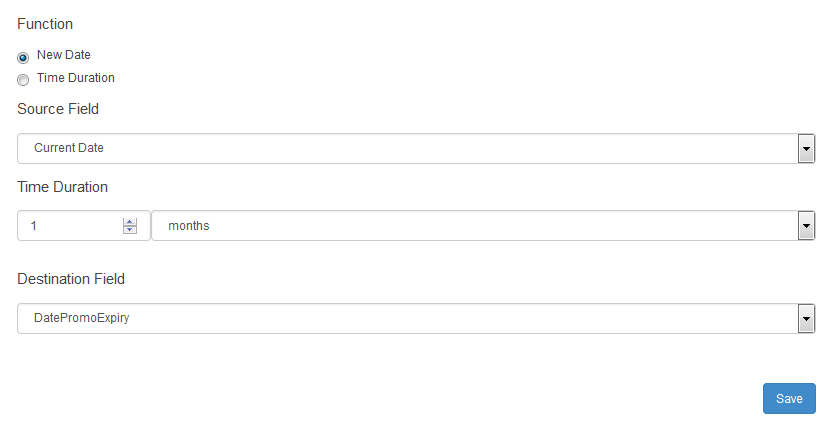Select the New Date radio button
The image size is (830, 430).
[23, 57]
